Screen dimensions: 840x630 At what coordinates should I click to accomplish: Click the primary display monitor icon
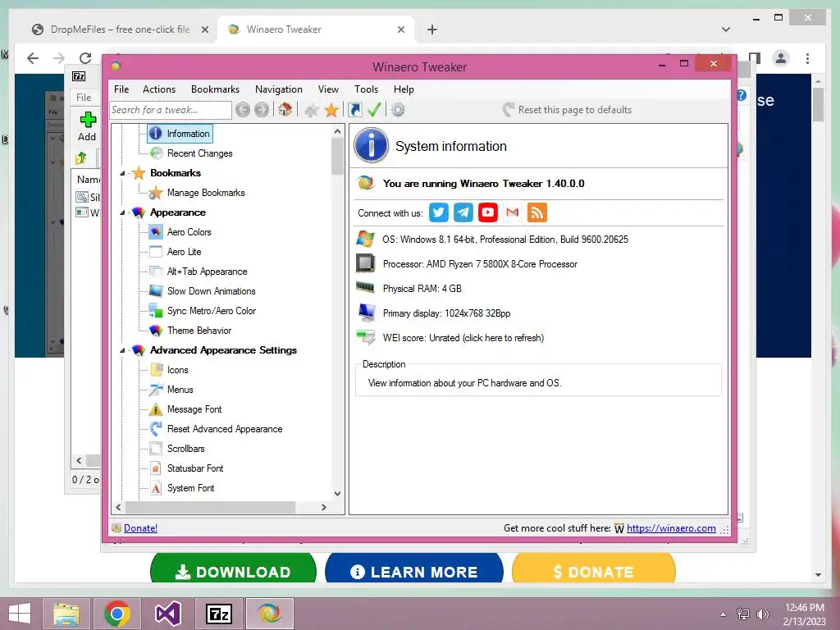coord(367,313)
